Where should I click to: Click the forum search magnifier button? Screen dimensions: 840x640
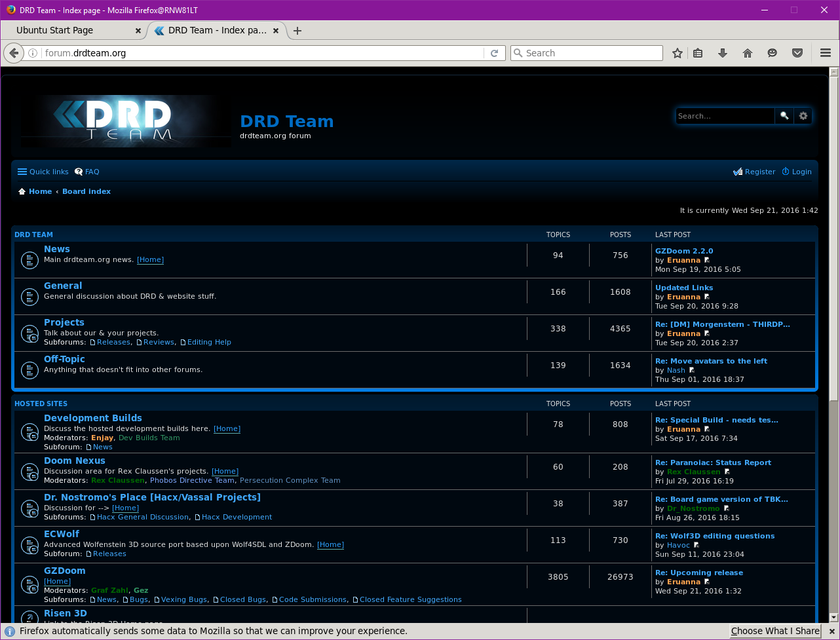coord(784,116)
